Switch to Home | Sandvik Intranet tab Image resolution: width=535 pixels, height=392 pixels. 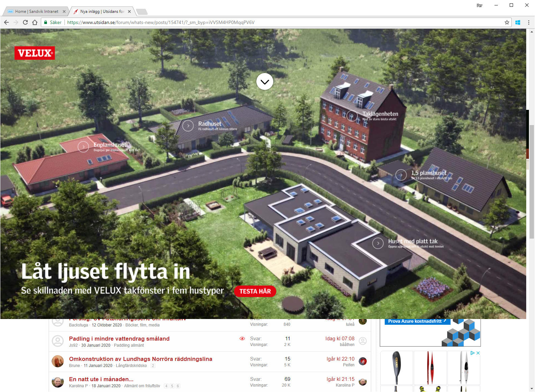point(36,11)
